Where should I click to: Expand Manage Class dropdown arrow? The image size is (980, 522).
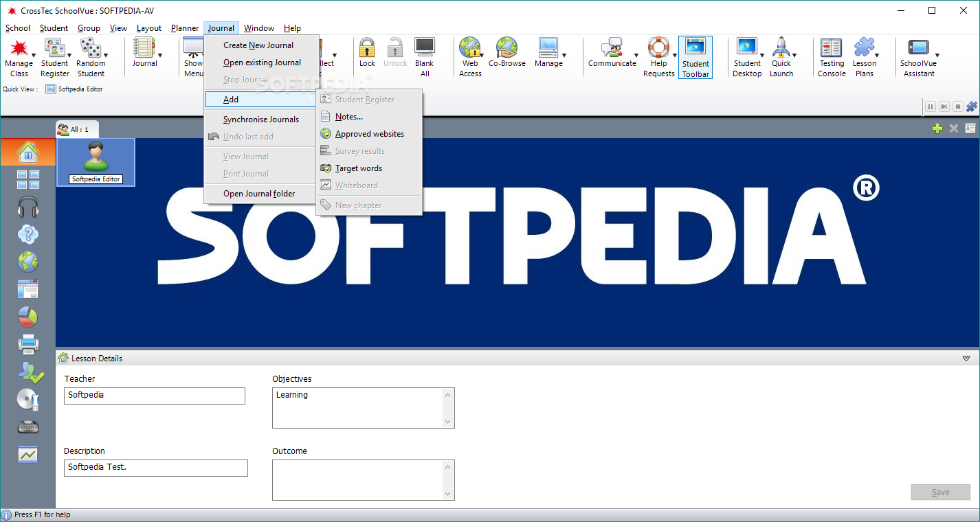point(34,56)
